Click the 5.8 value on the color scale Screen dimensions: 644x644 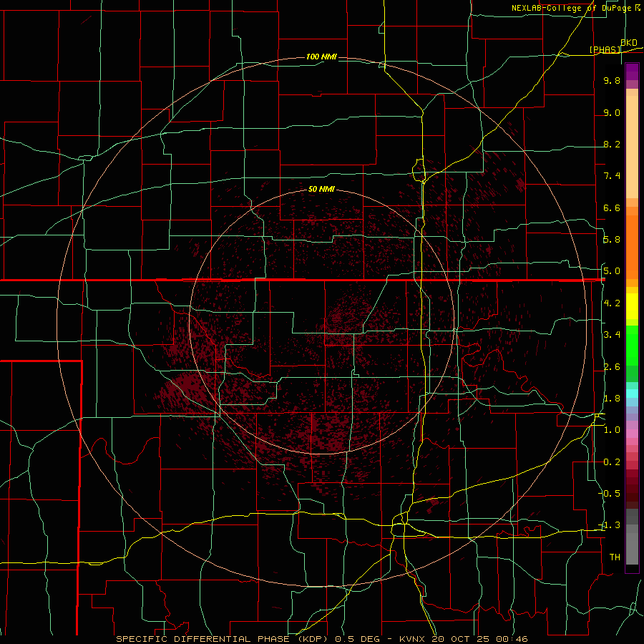tap(612, 240)
